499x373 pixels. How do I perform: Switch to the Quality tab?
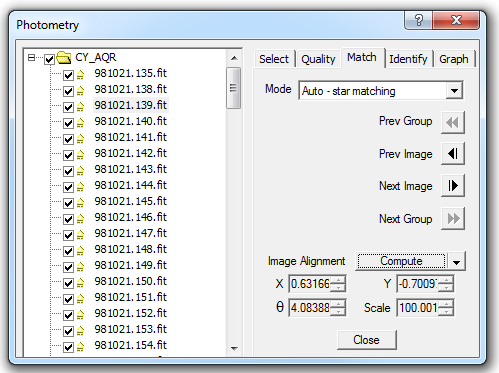pyautogui.click(x=318, y=59)
